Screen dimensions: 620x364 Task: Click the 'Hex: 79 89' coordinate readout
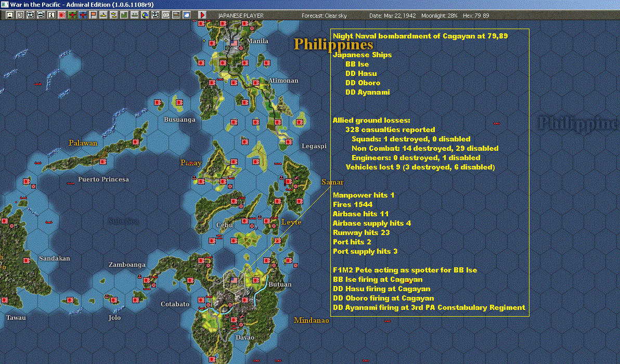click(476, 16)
